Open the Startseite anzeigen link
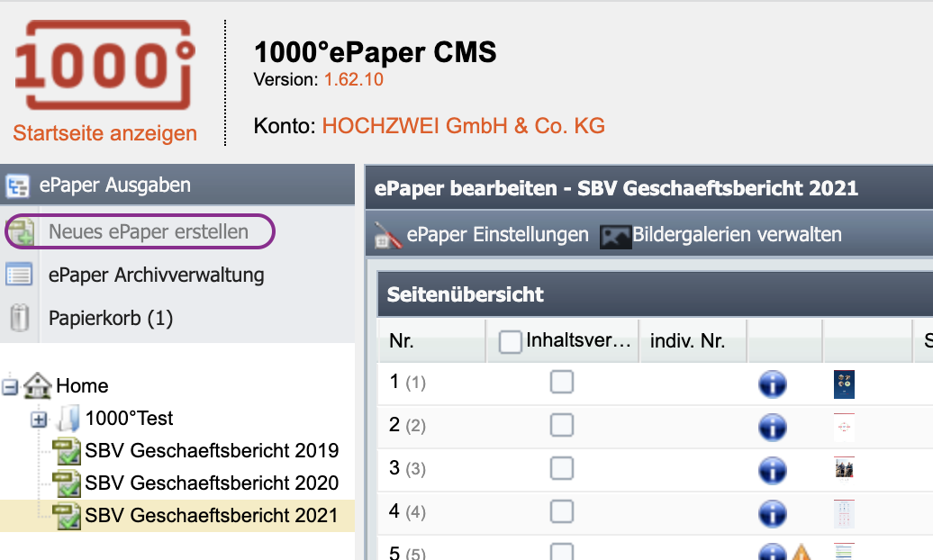The height and width of the screenshot is (560, 933). pyautogui.click(x=104, y=133)
